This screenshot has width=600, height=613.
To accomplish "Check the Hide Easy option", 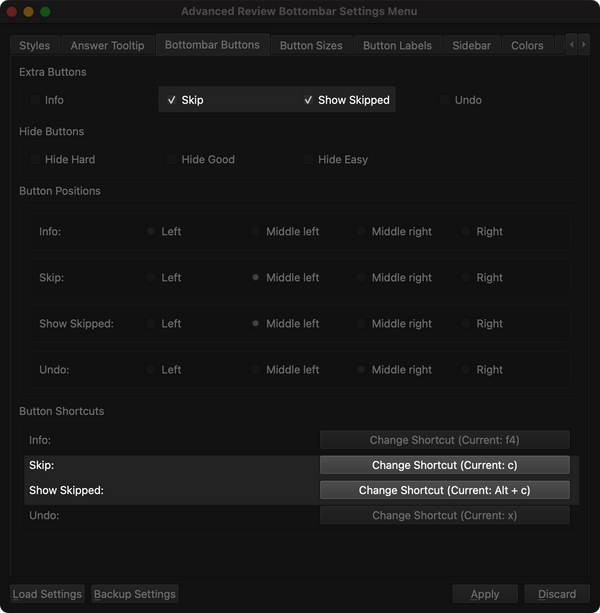I will pyautogui.click(x=309, y=160).
